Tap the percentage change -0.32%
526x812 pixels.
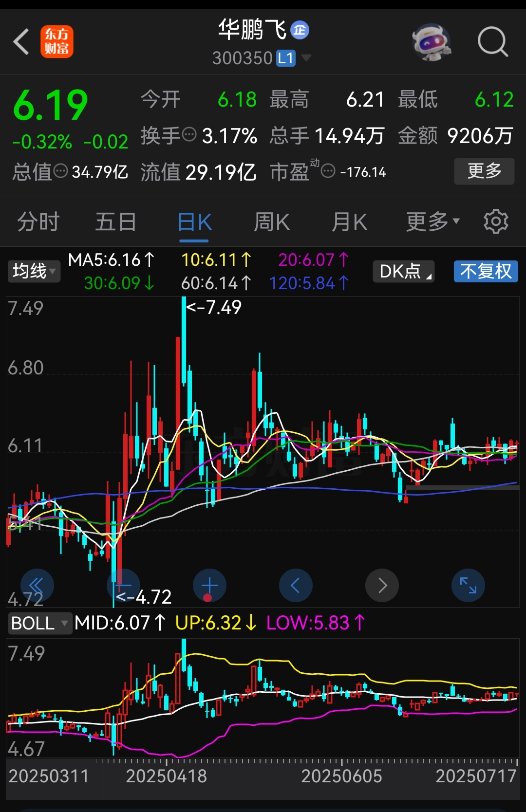coord(42,142)
